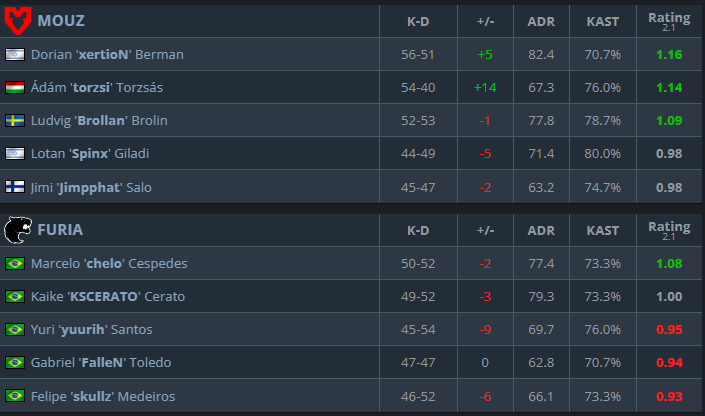Click FURIA table's K-D column header

click(418, 230)
